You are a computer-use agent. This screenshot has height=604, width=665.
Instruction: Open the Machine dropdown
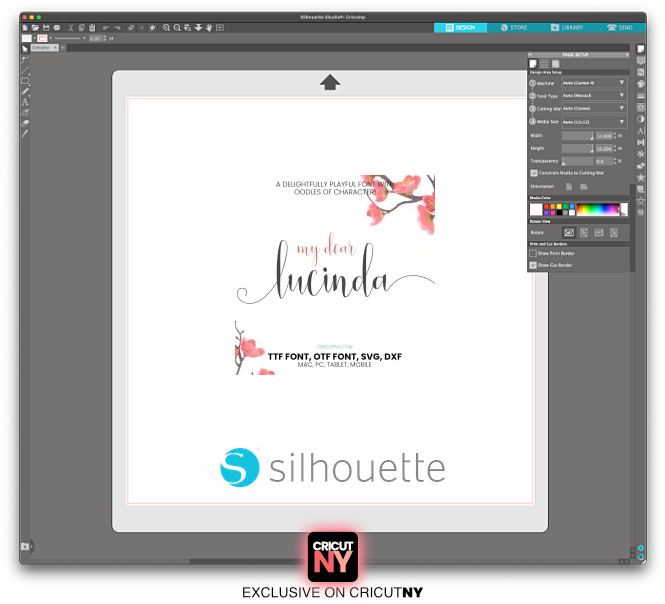tap(594, 83)
